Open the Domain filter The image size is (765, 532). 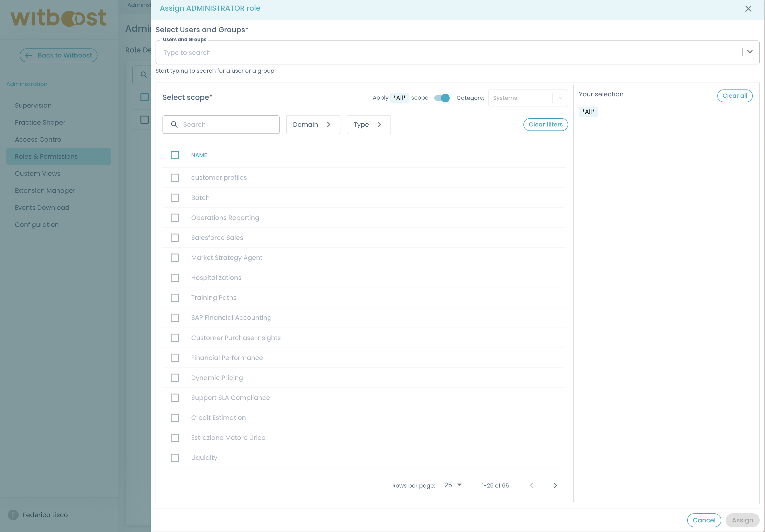(312, 125)
